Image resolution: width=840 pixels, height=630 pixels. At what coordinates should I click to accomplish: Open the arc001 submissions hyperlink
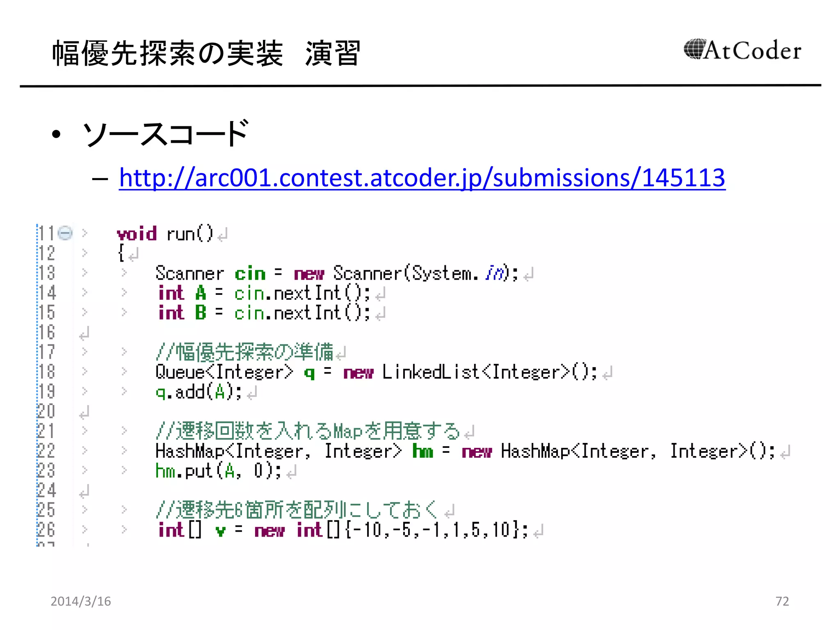tap(422, 178)
